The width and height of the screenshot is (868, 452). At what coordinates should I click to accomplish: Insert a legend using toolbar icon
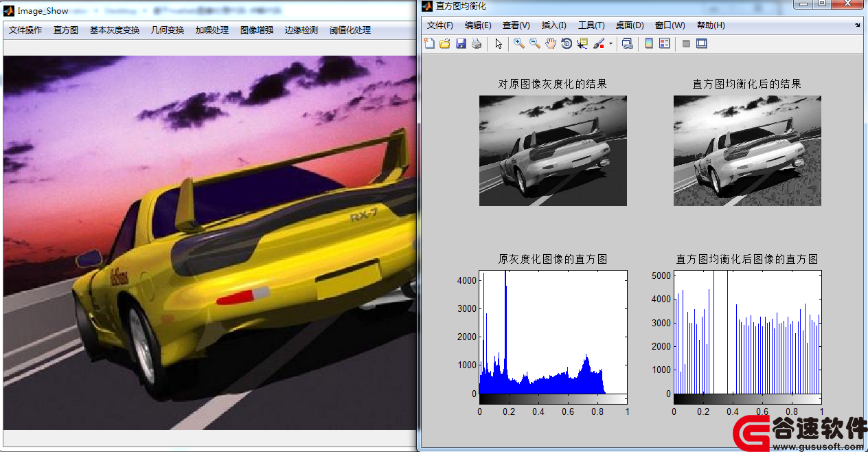click(664, 44)
